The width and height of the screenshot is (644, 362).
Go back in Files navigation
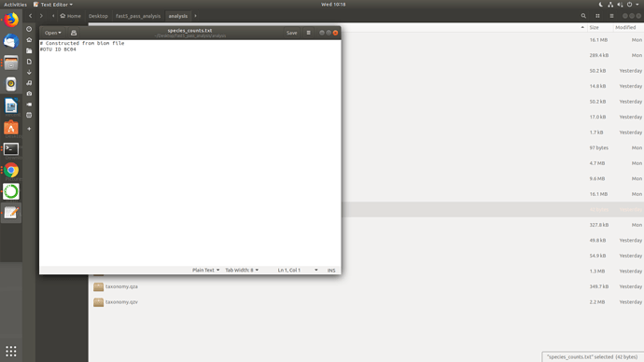coord(31,16)
